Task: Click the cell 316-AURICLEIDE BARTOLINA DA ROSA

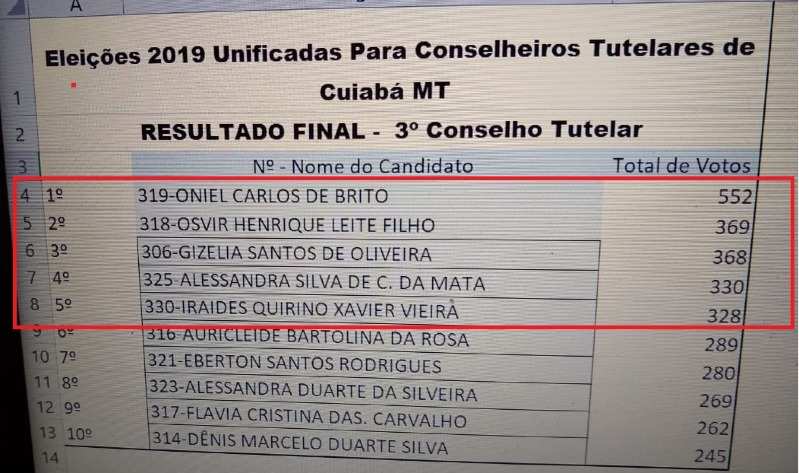Action: tap(369, 337)
